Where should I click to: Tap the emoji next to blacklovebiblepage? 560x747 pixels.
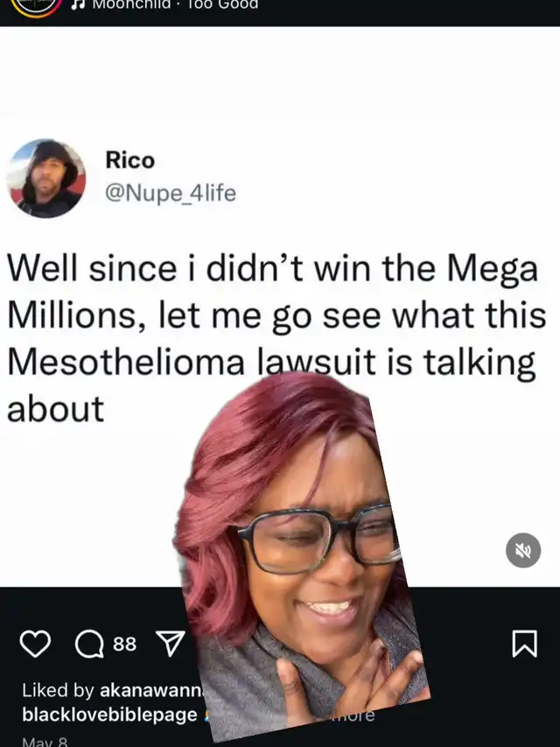[x=207, y=715]
